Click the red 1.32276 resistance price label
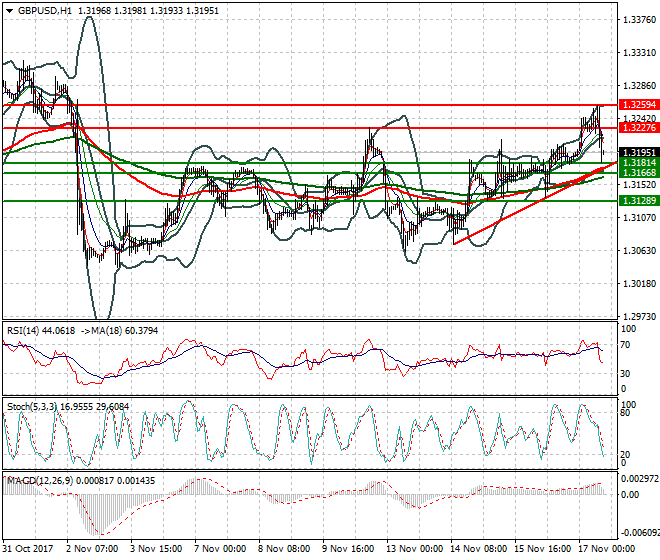660x560 pixels. click(x=639, y=128)
